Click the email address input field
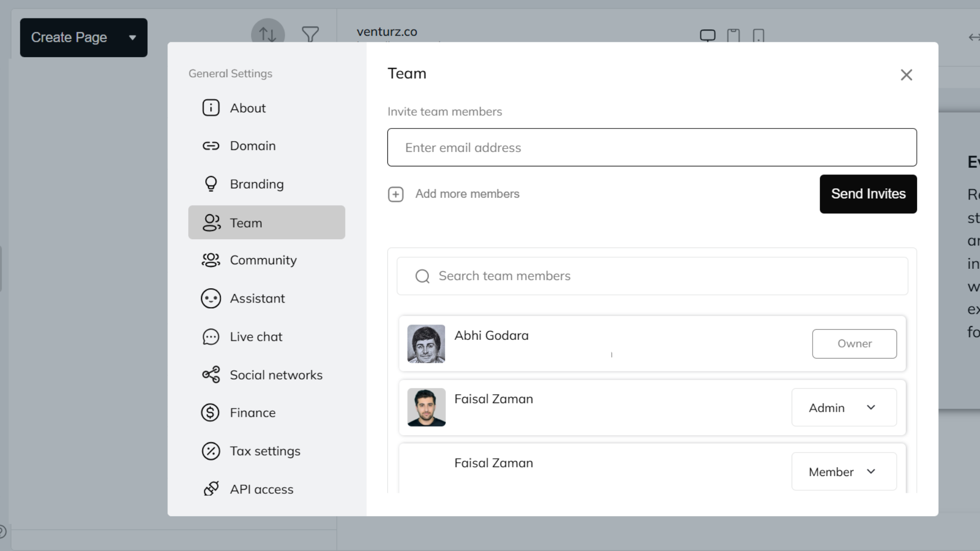Image resolution: width=980 pixels, height=551 pixels. [x=651, y=147]
